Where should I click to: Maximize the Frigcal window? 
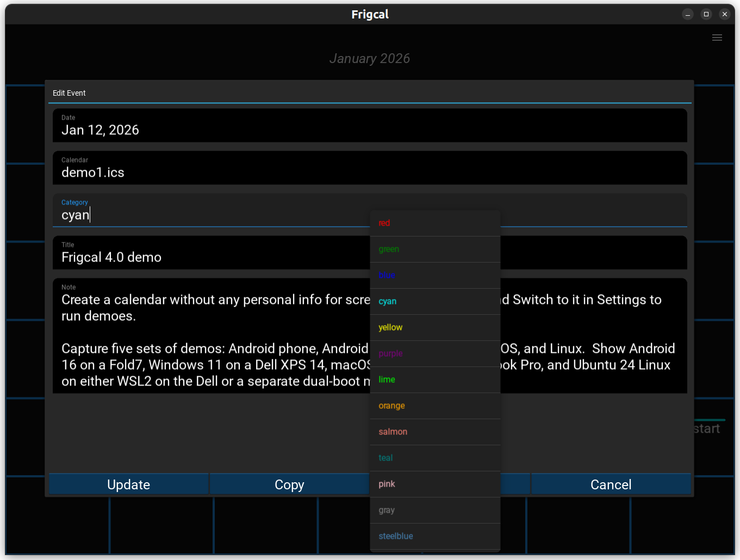coord(706,15)
